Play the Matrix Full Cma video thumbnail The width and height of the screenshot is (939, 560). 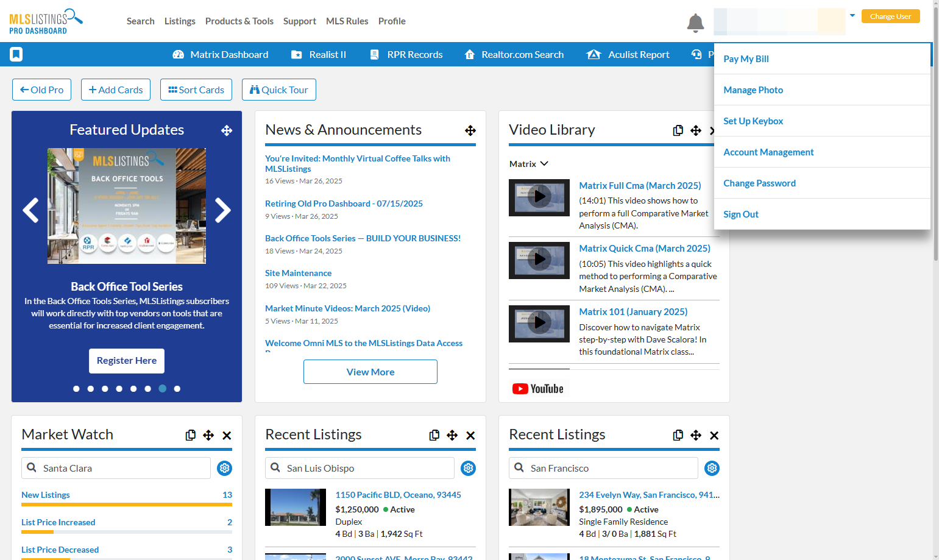click(x=539, y=197)
